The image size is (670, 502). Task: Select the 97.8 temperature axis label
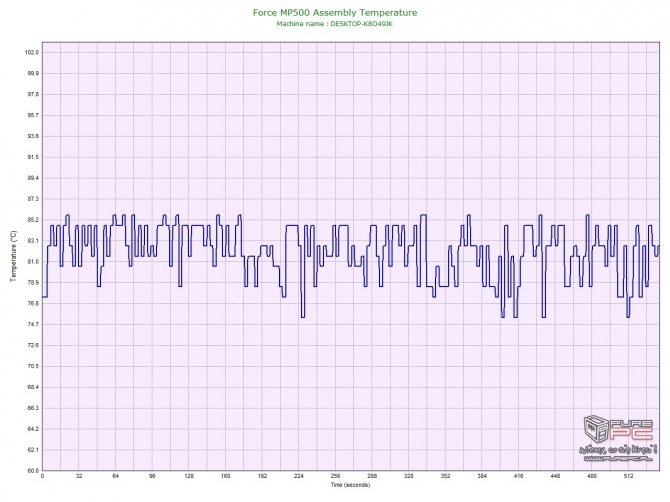point(33,94)
